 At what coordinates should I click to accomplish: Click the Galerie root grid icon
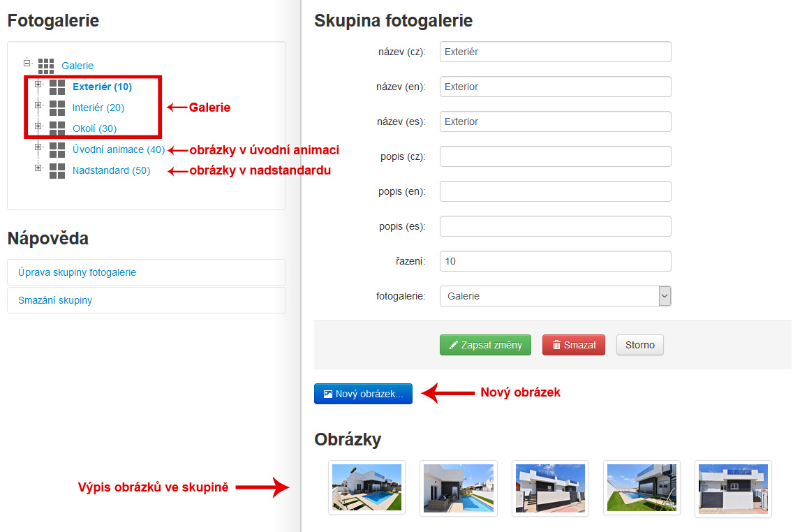[x=46, y=66]
